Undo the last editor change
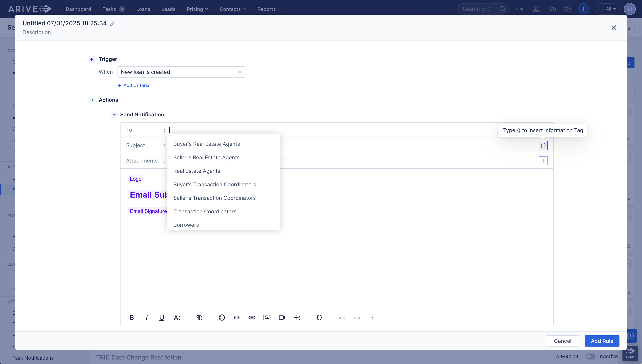 click(x=342, y=318)
